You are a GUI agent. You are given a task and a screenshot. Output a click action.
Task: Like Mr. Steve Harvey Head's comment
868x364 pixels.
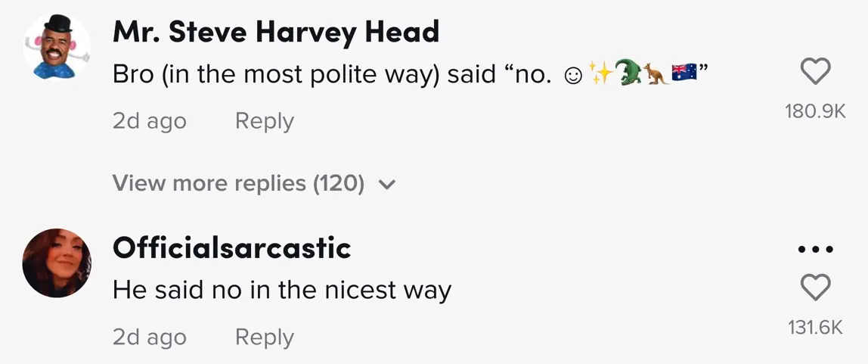click(814, 73)
